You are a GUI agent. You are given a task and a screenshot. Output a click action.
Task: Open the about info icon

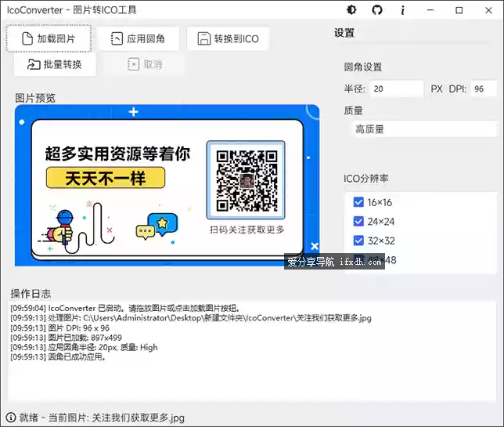coord(402,10)
